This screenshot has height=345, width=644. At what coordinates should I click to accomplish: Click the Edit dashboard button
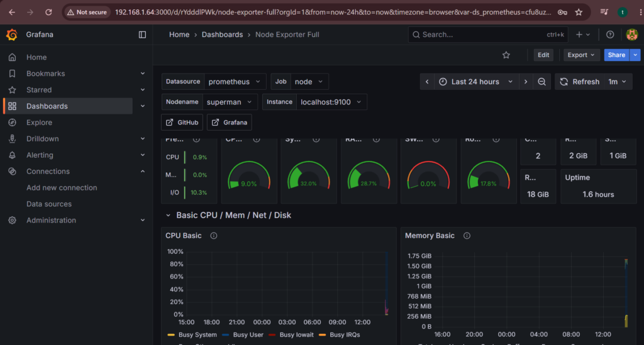(543, 55)
